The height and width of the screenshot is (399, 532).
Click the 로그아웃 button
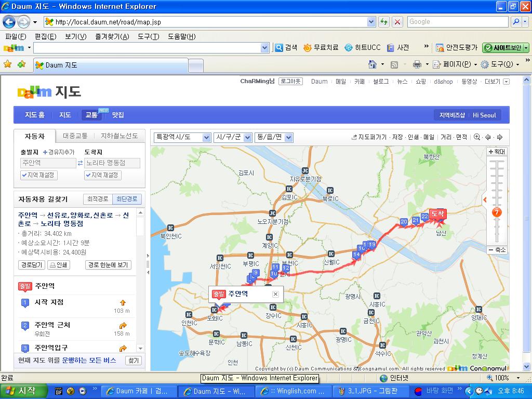tap(290, 82)
